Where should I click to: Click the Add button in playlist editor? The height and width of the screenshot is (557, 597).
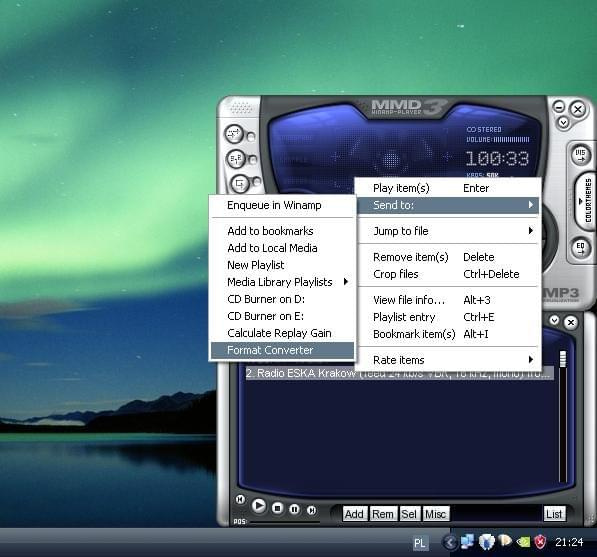click(354, 514)
